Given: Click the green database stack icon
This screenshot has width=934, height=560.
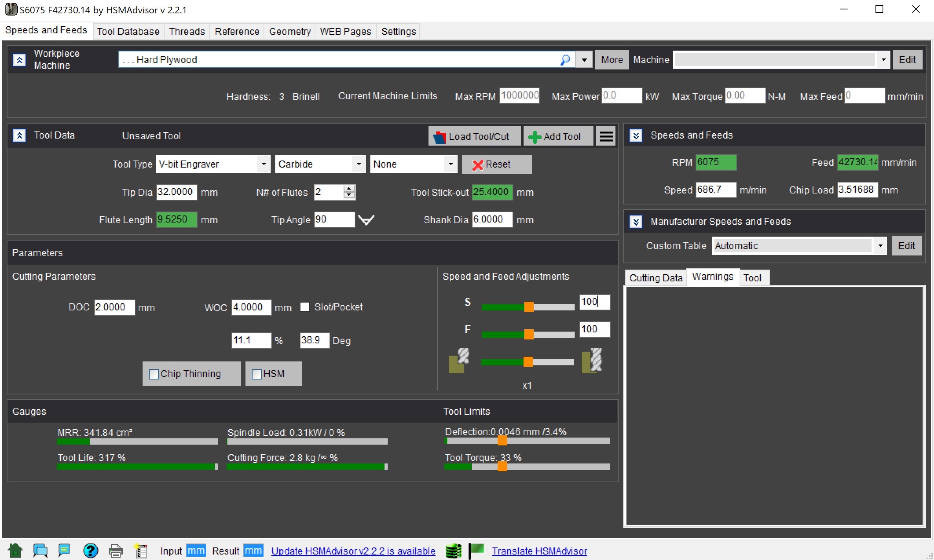Looking at the screenshot, I should tap(453, 551).
